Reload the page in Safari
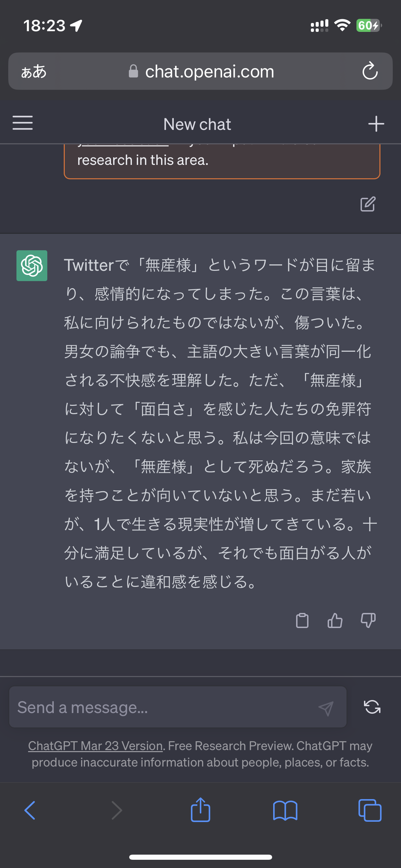 click(370, 71)
